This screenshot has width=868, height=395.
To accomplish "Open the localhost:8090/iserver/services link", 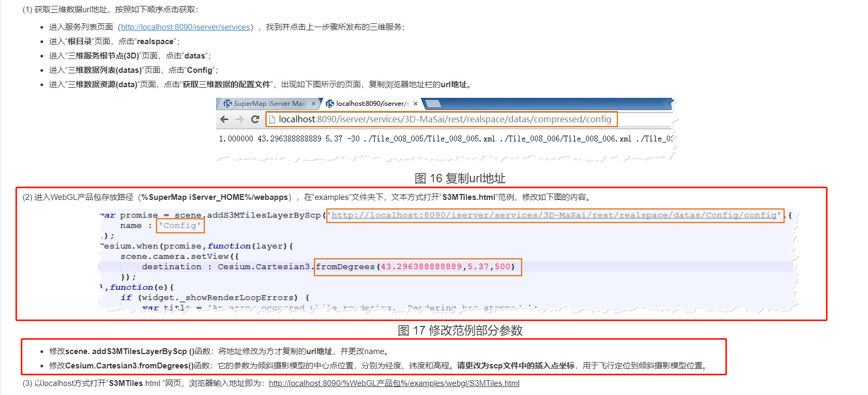I will tap(186, 27).
